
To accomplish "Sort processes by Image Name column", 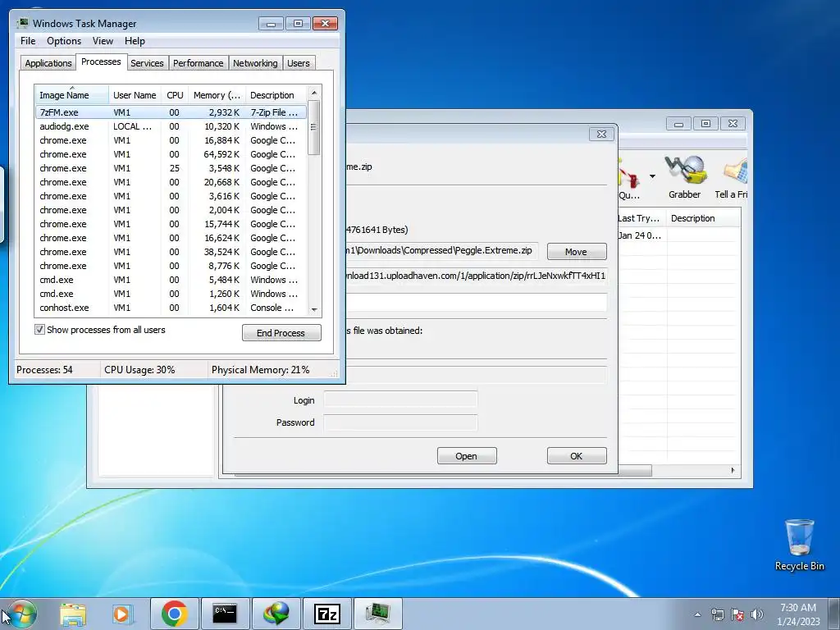I will (72, 95).
